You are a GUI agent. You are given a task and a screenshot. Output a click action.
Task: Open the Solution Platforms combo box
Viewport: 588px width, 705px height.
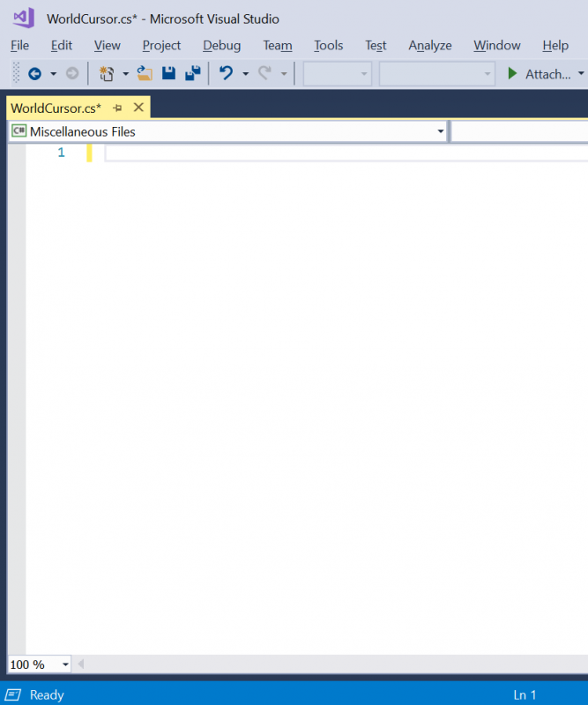(x=437, y=74)
